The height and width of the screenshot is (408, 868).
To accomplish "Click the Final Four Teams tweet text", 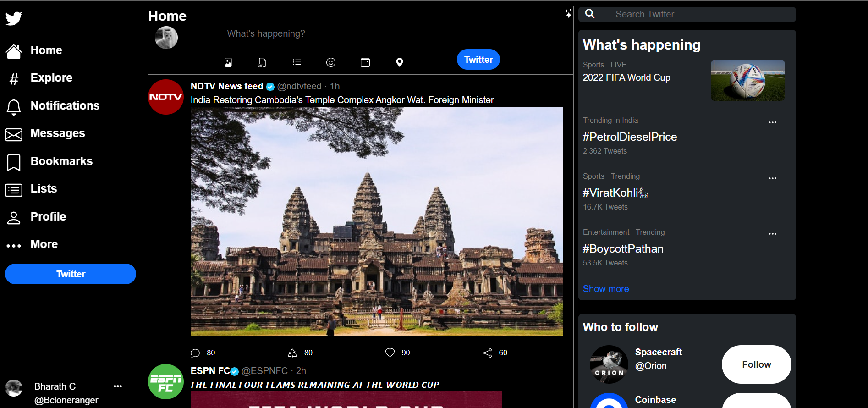I will [315, 385].
